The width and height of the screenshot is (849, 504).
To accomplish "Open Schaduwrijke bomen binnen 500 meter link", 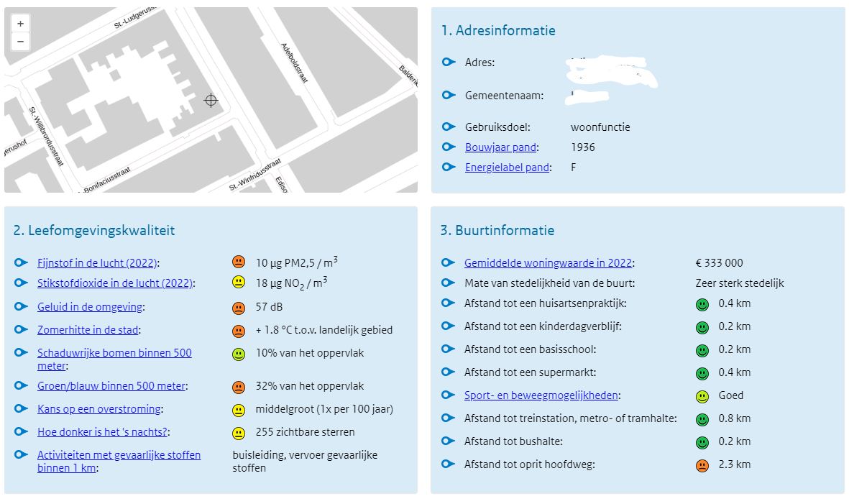I will point(114,359).
